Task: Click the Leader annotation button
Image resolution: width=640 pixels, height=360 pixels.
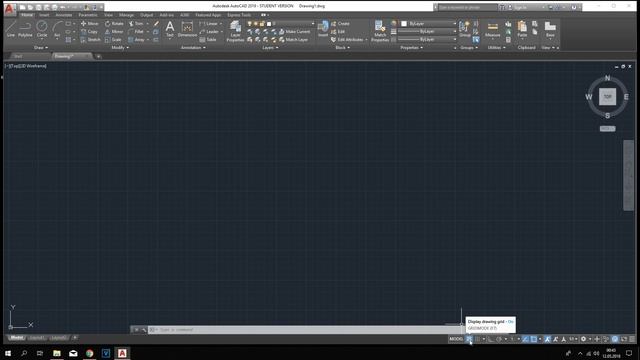Action: click(x=209, y=31)
